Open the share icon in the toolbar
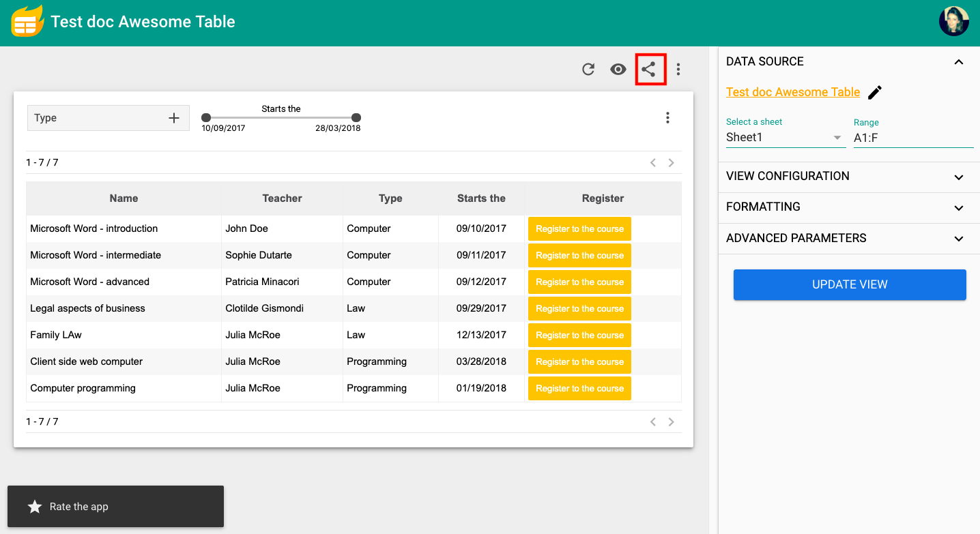 tap(648, 69)
